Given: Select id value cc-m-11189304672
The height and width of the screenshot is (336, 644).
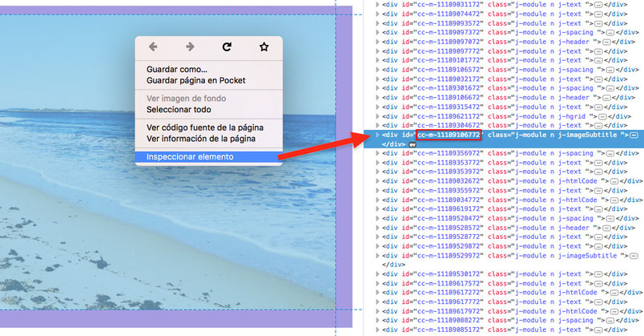Looking at the screenshot, I should (x=449, y=125).
